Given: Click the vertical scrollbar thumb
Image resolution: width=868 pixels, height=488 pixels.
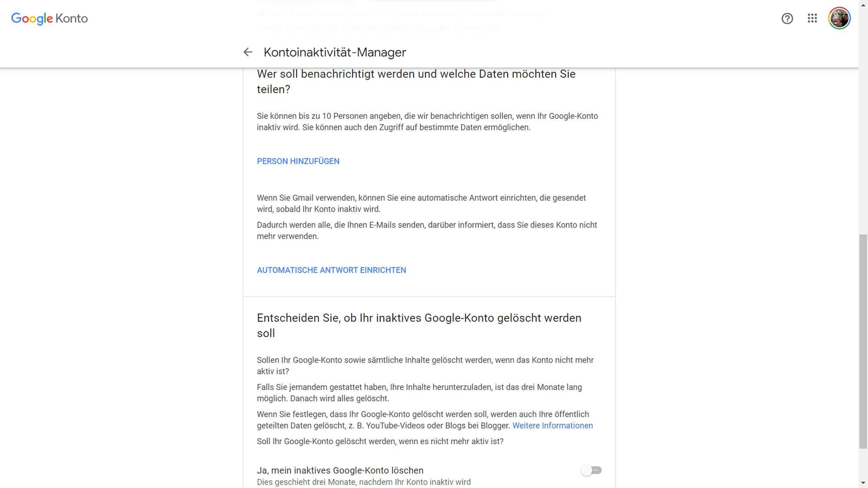Looking at the screenshot, I should coord(863,341).
